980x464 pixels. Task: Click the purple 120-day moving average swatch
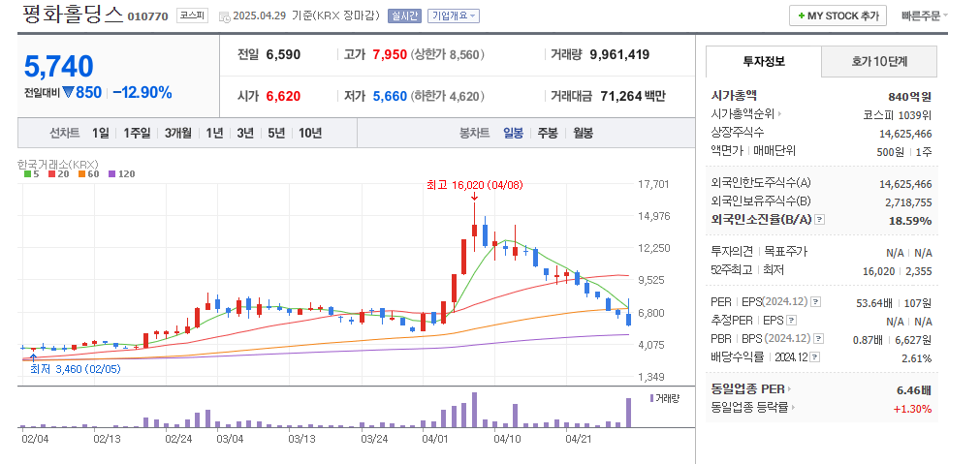(111, 174)
